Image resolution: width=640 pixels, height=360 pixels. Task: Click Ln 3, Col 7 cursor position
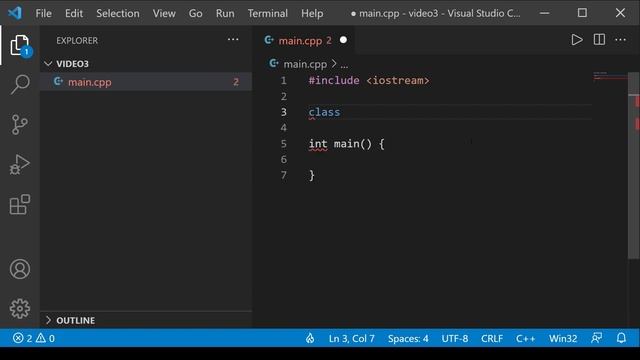(351, 338)
